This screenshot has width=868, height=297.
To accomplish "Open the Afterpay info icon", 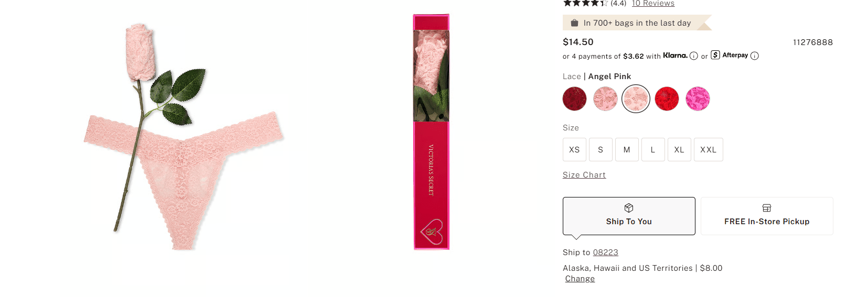I will (x=755, y=56).
